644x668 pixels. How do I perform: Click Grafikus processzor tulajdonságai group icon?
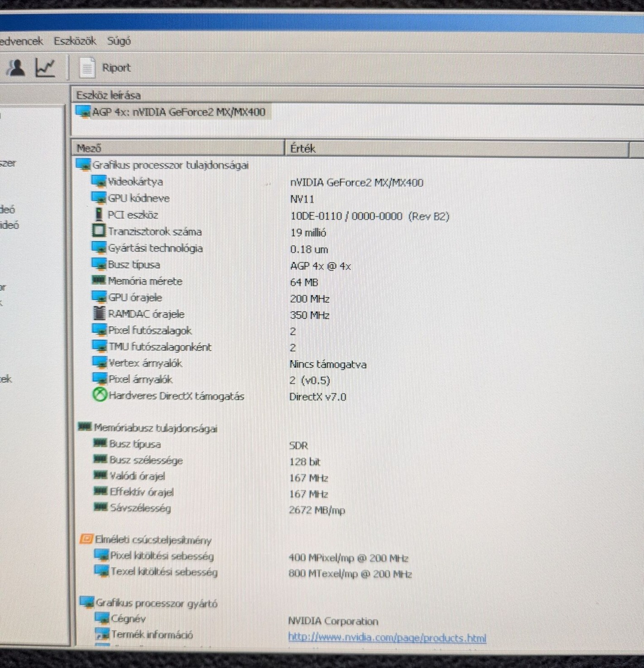83,165
